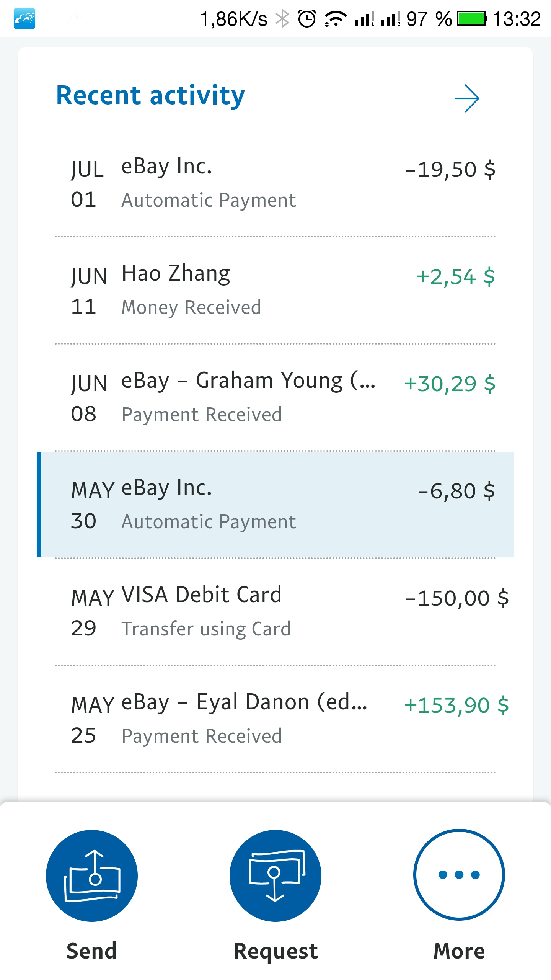Tap the Request money icon
551x980 pixels.
point(275,875)
